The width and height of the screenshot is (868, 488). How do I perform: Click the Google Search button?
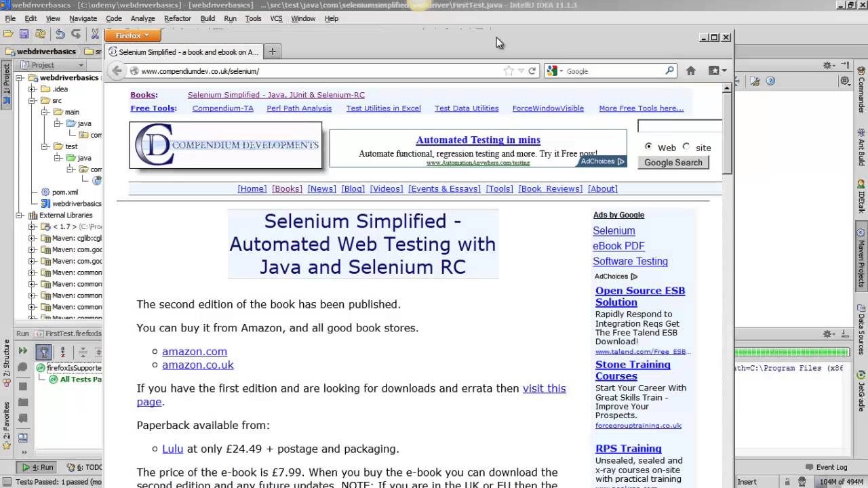[673, 163]
